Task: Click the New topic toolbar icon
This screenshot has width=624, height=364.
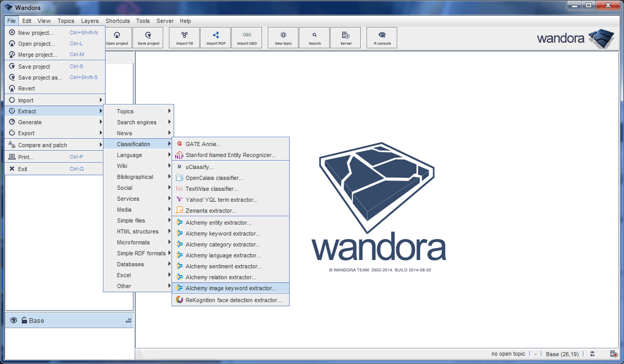Action: (283, 38)
